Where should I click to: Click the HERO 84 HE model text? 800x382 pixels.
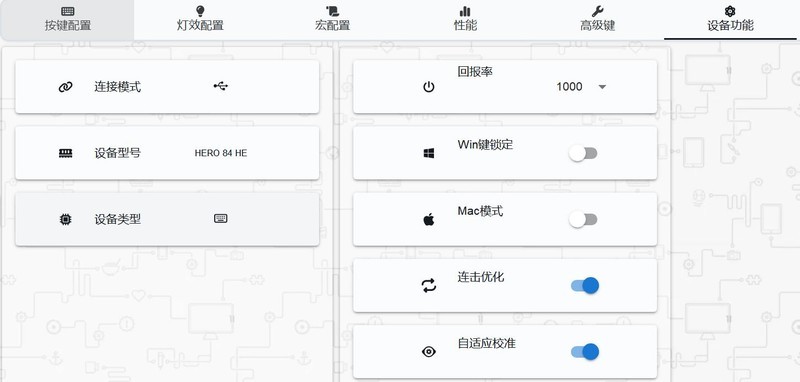pyautogui.click(x=220, y=153)
